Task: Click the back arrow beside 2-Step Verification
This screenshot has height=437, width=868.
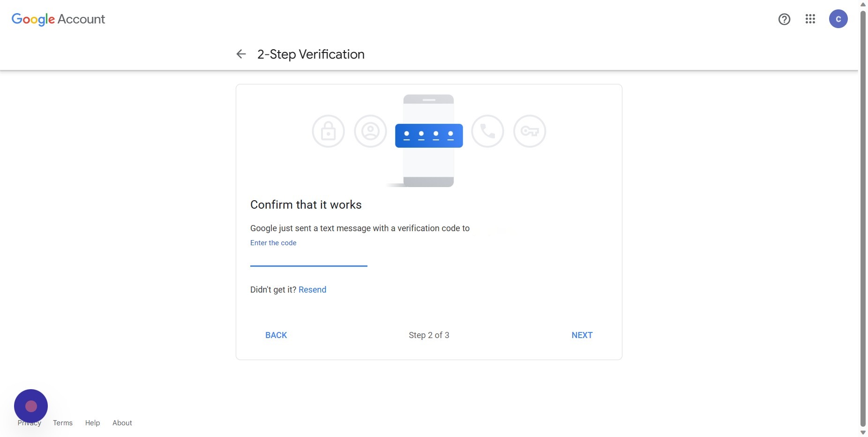Action: tap(241, 54)
